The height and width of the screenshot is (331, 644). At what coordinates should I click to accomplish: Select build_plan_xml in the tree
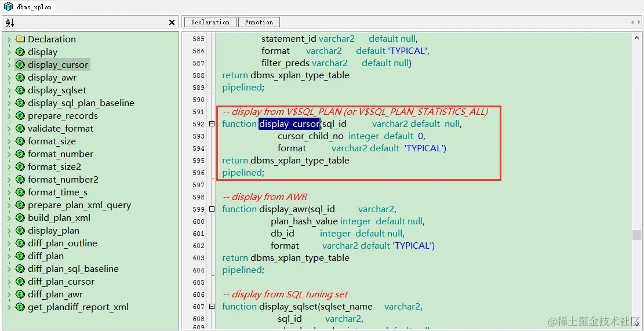point(59,217)
